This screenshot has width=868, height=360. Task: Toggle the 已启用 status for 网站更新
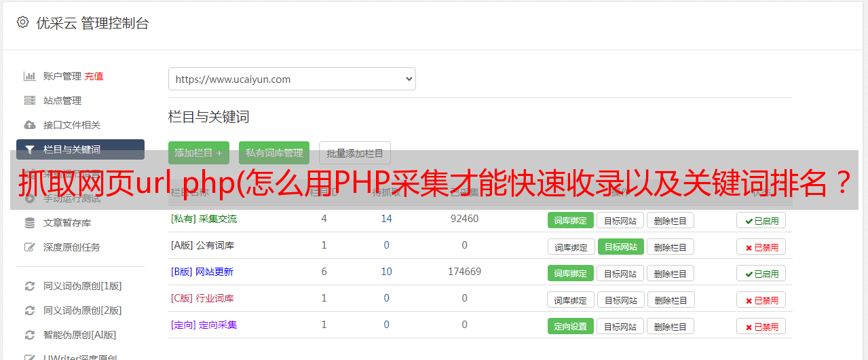761,273
